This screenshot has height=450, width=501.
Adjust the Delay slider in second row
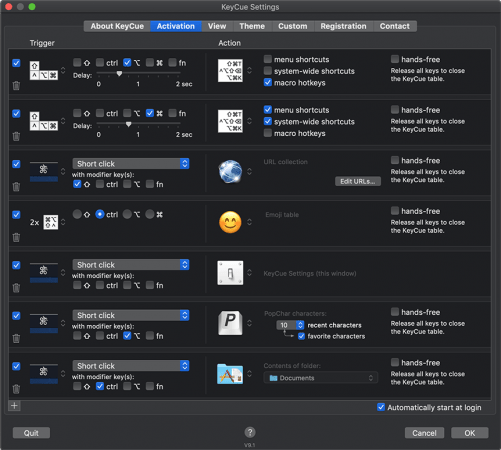(x=128, y=124)
